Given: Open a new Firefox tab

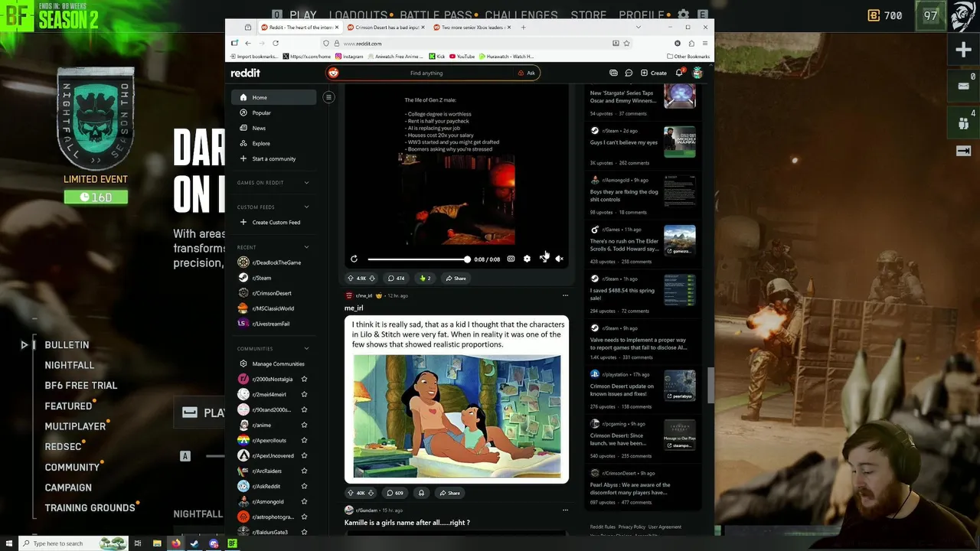Looking at the screenshot, I should click(x=524, y=27).
